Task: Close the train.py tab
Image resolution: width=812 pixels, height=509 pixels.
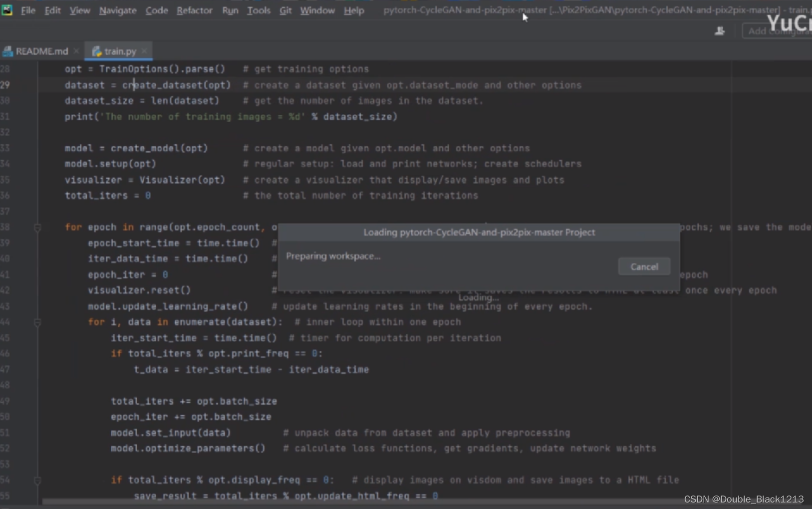Action: 144,51
